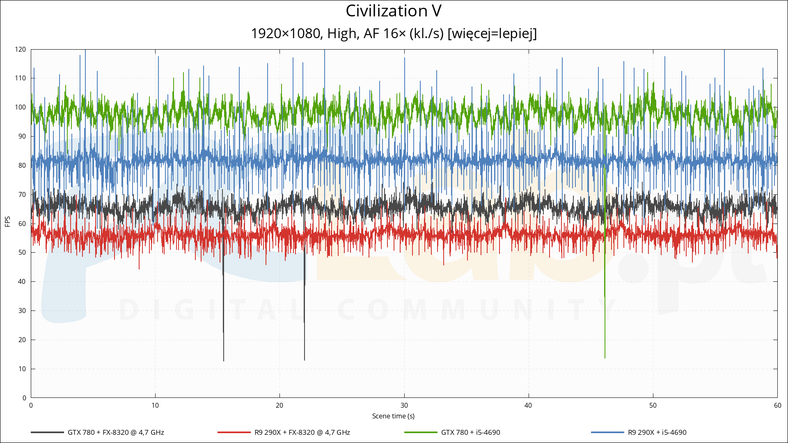Click y-axis value '100'

(21, 107)
